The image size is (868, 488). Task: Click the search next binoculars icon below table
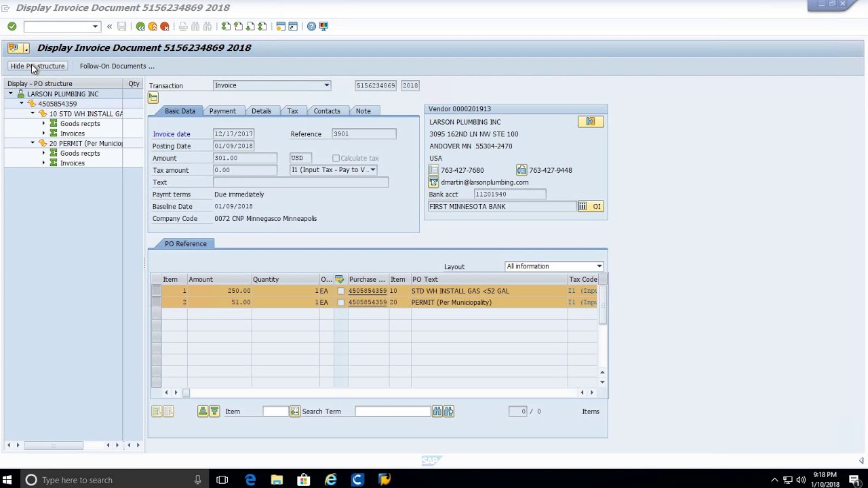pyautogui.click(x=448, y=411)
